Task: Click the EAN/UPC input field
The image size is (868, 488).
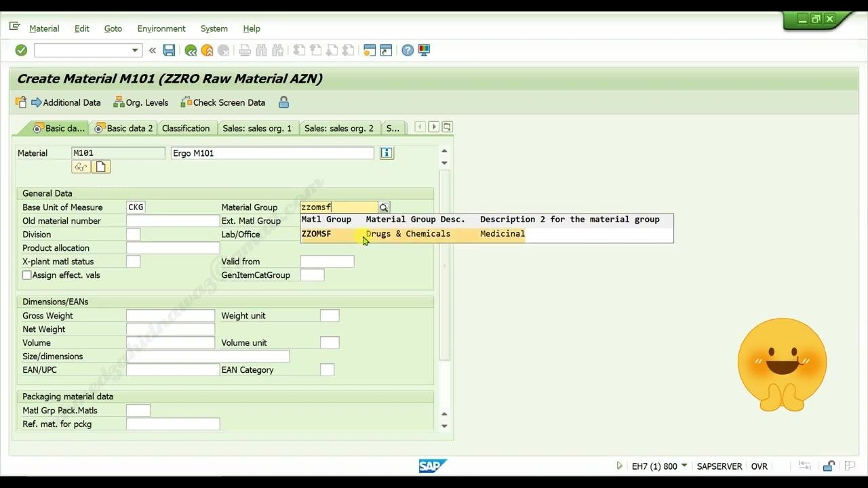Action: pyautogui.click(x=173, y=370)
